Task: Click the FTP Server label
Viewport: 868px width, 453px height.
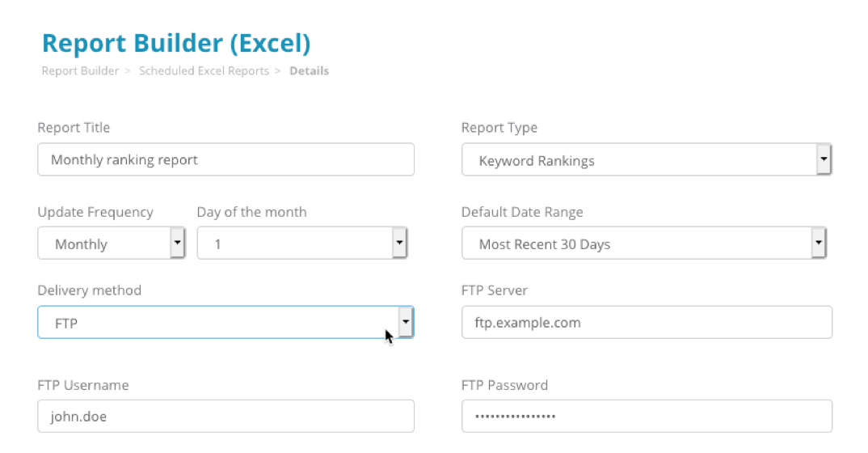Action: pyautogui.click(x=494, y=290)
